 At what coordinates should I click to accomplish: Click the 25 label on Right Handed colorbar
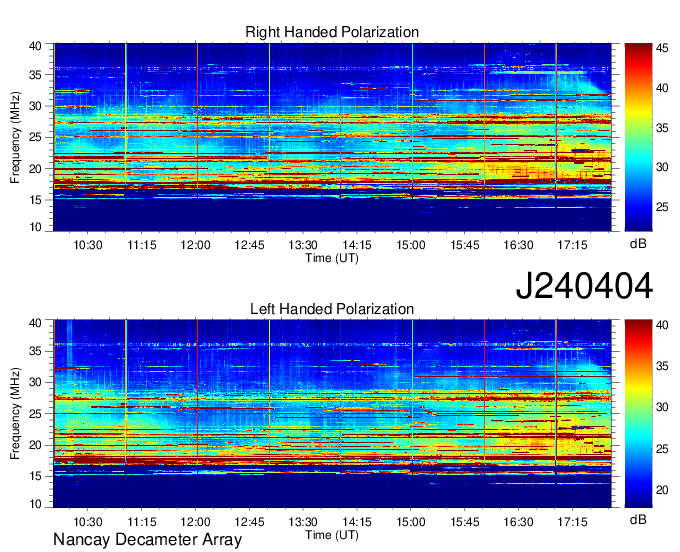[662, 207]
